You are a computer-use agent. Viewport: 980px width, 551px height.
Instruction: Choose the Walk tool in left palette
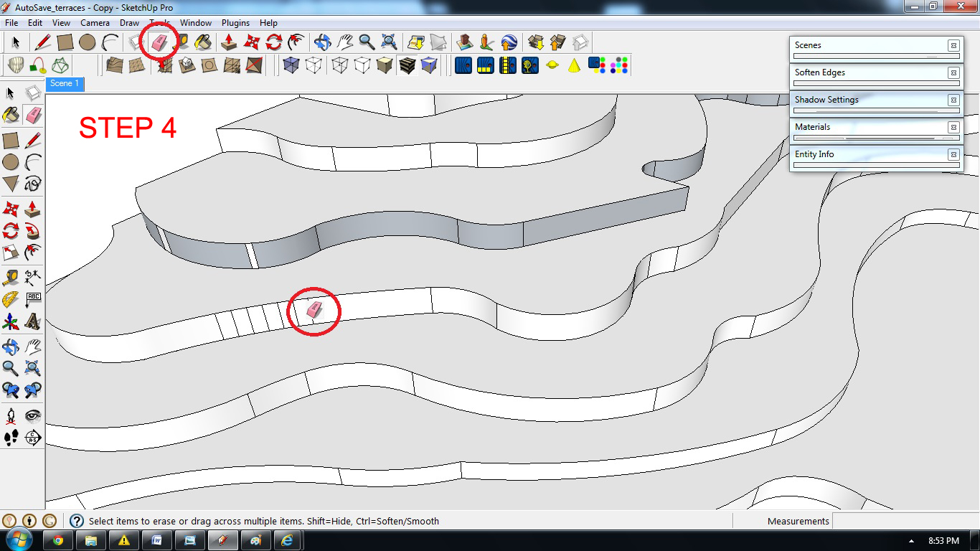pos(12,438)
